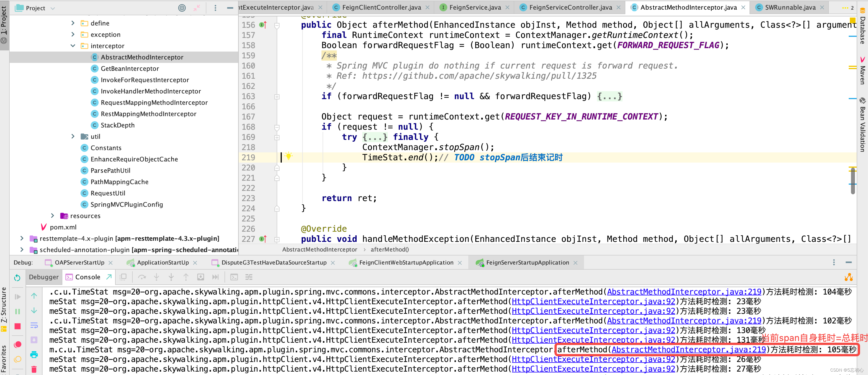
Task: Click the console Print icon
Action: tap(34, 355)
